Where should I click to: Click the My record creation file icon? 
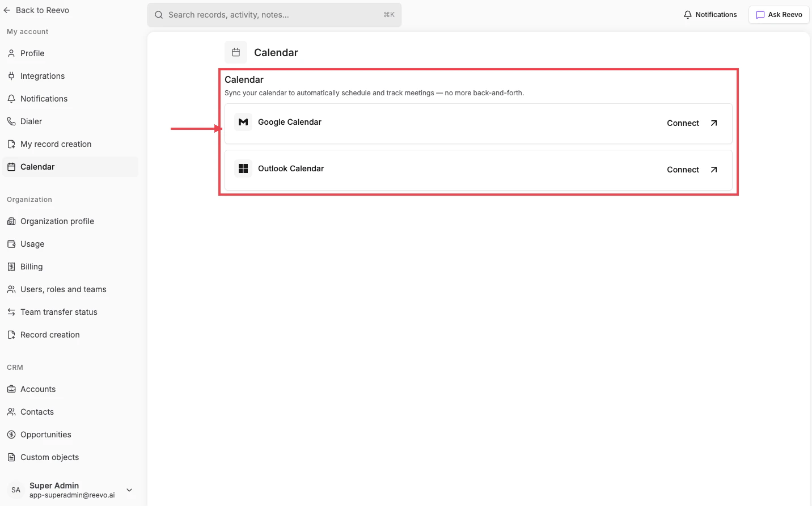coord(11,144)
